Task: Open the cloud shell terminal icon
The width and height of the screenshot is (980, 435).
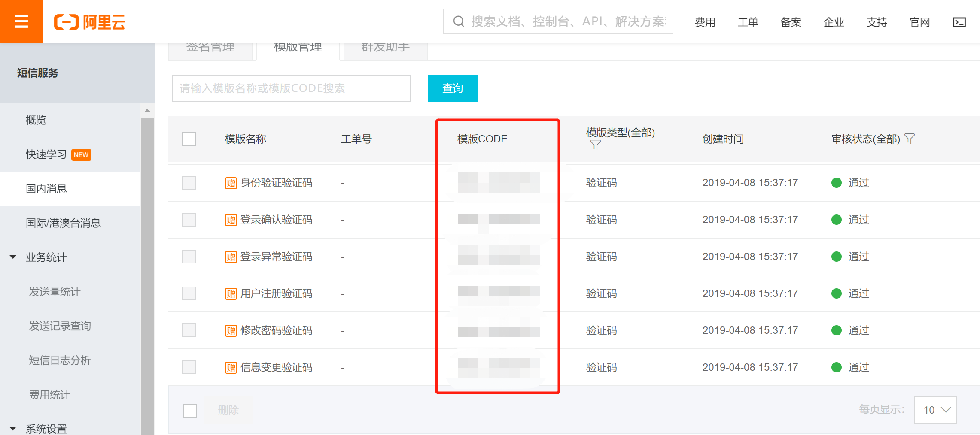Action: 959,22
